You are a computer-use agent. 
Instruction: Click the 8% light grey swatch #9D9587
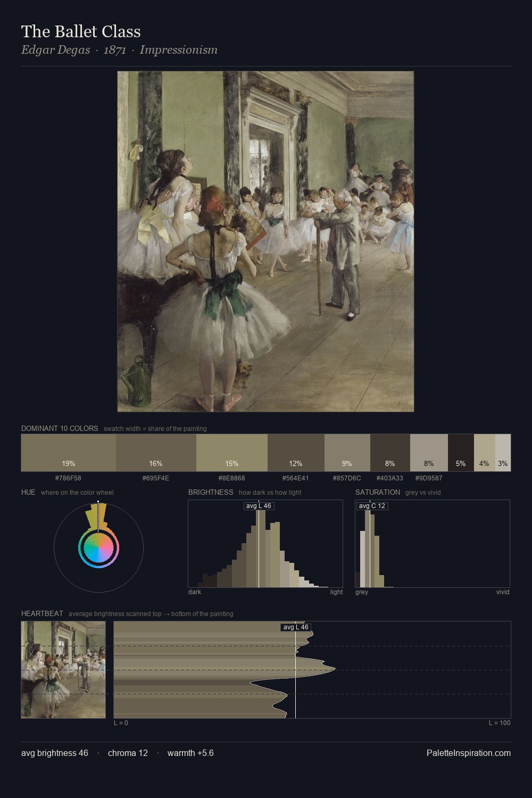point(429,453)
